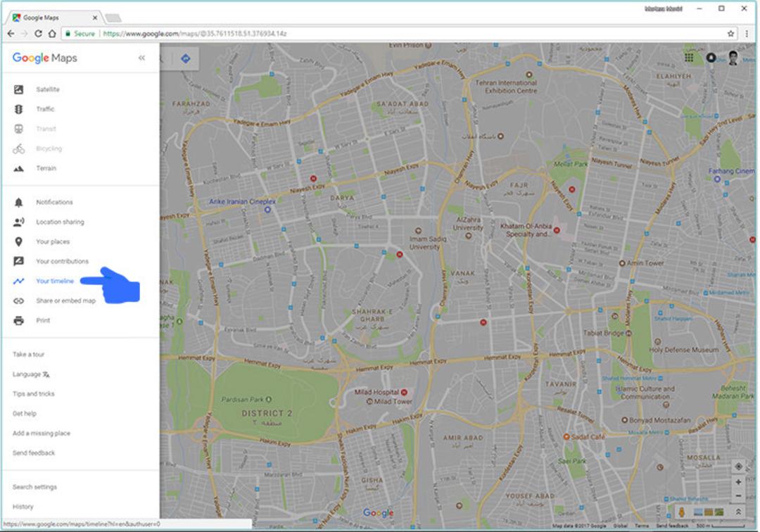Open the account notifications circle icon
Image resolution: width=760 pixels, height=532 pixels.
coord(711,58)
